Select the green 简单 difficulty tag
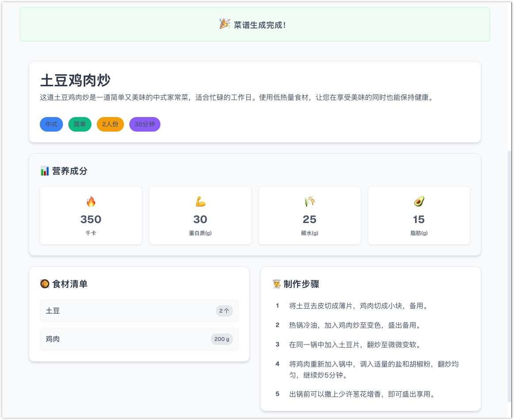The image size is (514, 420). tap(80, 124)
